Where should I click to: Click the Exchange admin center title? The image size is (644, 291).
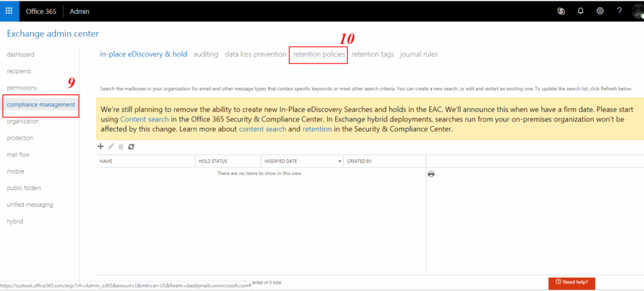pyautogui.click(x=53, y=33)
